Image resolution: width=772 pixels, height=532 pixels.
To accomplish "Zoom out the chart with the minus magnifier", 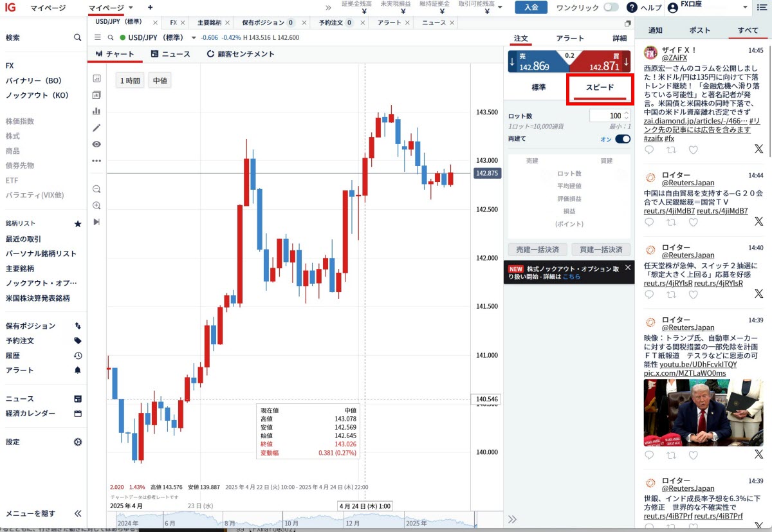I will pos(96,189).
